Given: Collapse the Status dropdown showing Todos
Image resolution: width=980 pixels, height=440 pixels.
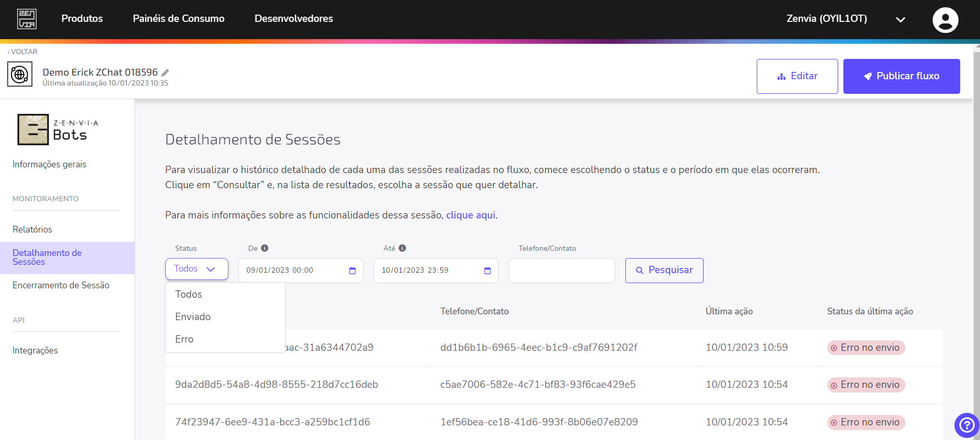Looking at the screenshot, I should coord(197,269).
